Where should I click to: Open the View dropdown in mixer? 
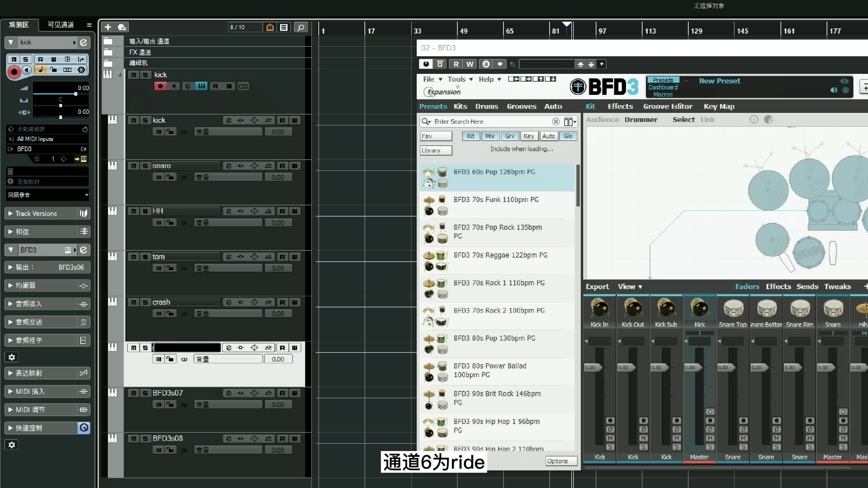630,287
